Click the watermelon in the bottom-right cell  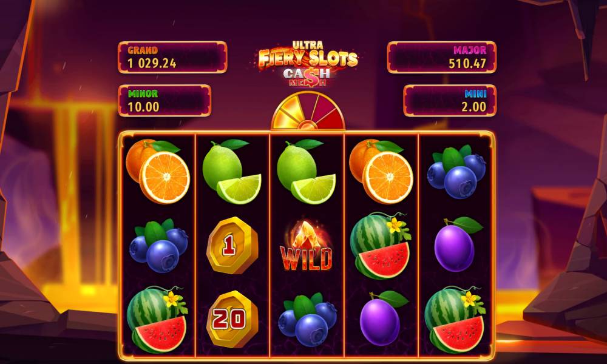coord(455,320)
